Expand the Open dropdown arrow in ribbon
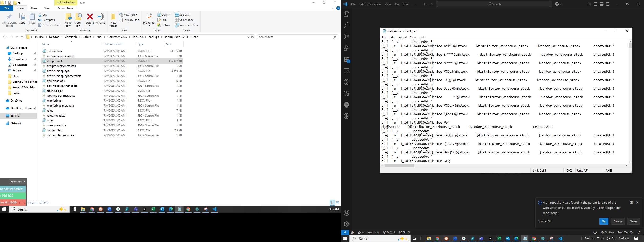The image size is (644, 242). (x=170, y=15)
